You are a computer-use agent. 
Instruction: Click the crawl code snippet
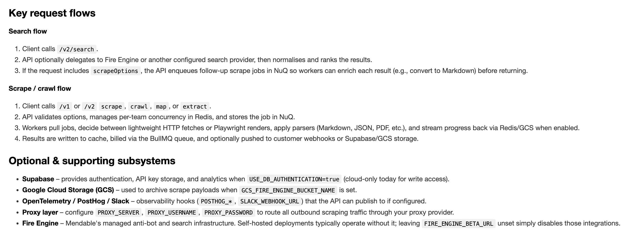click(x=139, y=107)
